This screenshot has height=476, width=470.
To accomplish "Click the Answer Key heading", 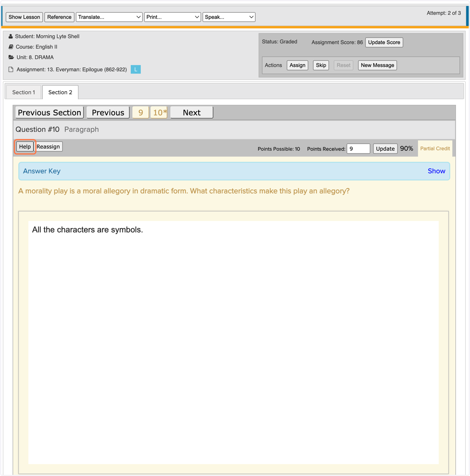I will [x=42, y=171].
